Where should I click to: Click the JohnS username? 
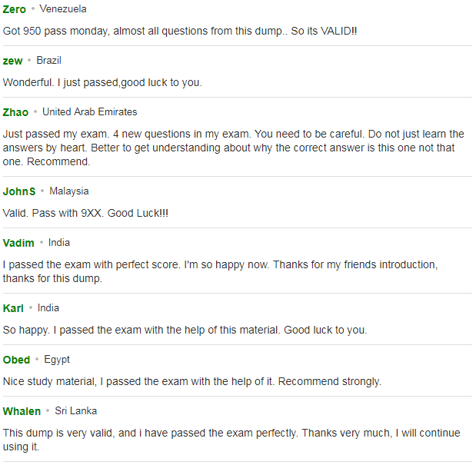(19, 191)
